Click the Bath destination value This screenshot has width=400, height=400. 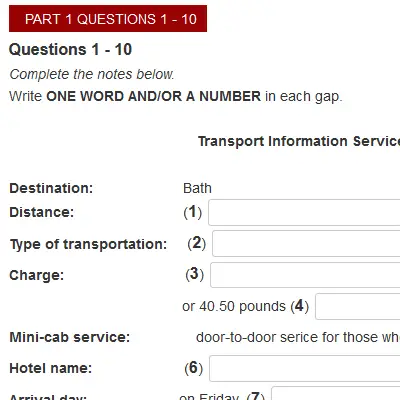[197, 188]
